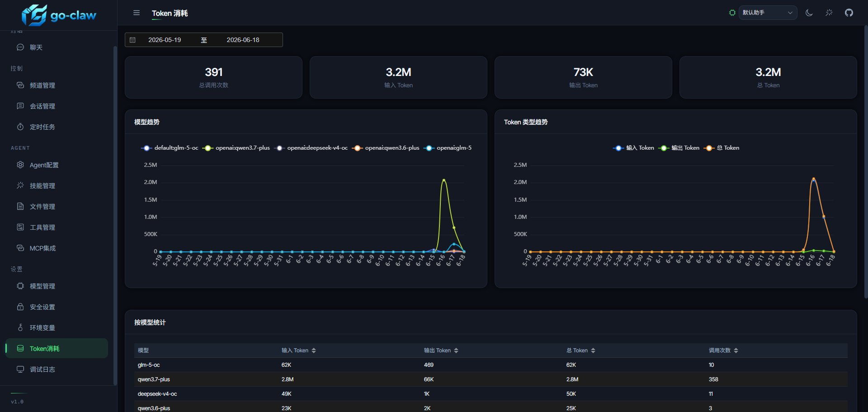Image resolution: width=868 pixels, height=412 pixels.
Task: Navigate to 技能管理
Action: [57, 186]
